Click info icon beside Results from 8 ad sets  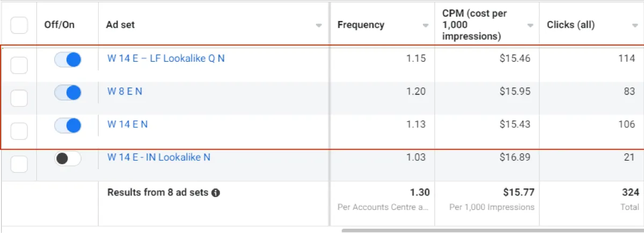click(x=216, y=193)
